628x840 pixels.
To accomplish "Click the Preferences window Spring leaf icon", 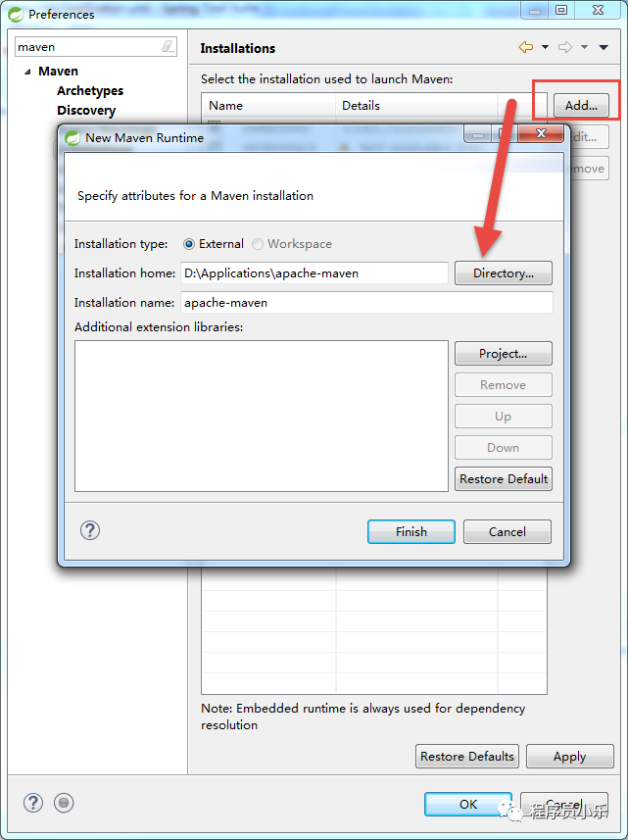I will coord(16,14).
